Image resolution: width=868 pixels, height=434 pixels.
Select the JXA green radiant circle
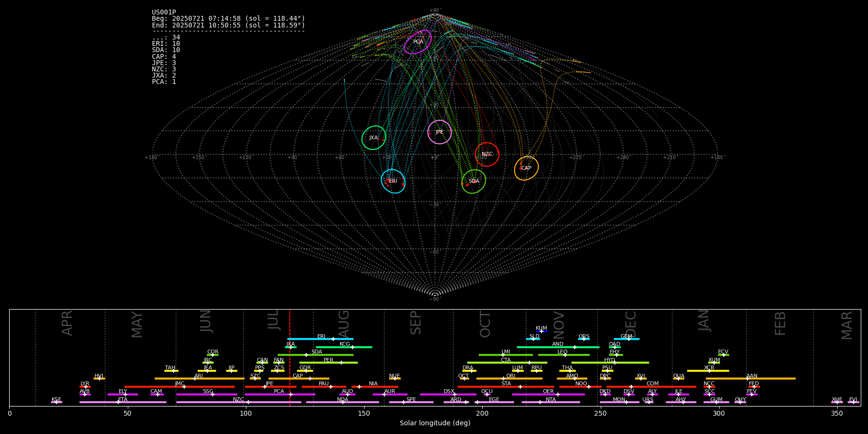coord(374,138)
